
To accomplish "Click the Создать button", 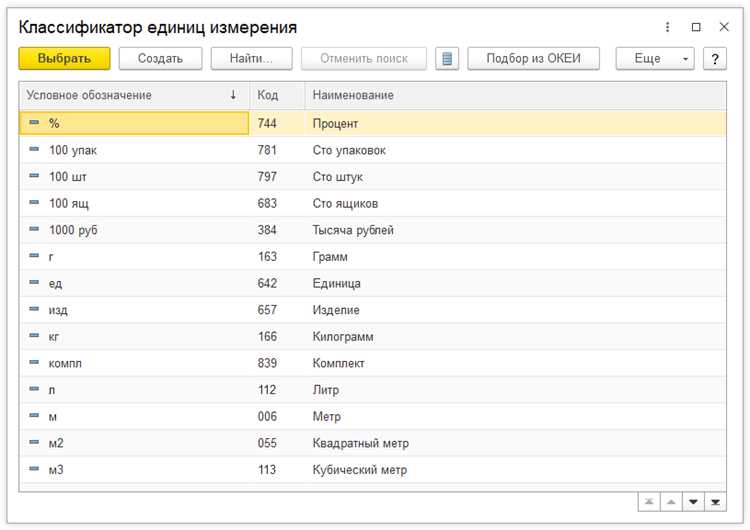I will tap(160, 58).
